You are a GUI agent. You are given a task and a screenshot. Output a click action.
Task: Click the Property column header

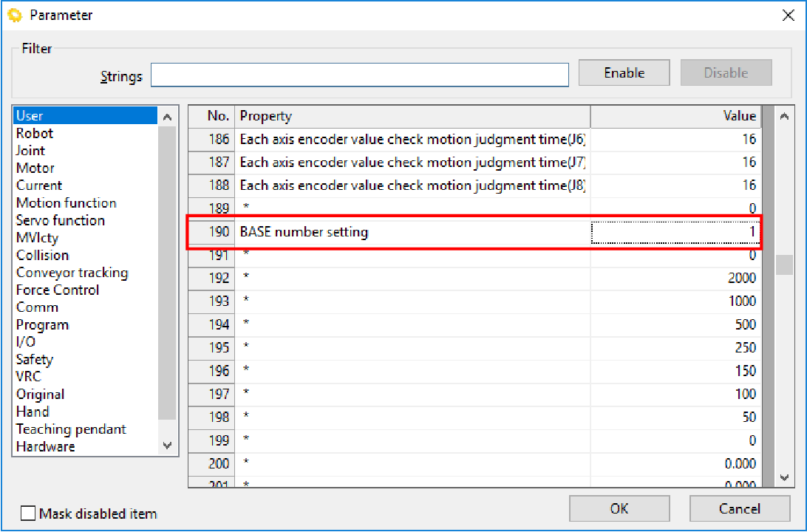pyautogui.click(x=412, y=116)
